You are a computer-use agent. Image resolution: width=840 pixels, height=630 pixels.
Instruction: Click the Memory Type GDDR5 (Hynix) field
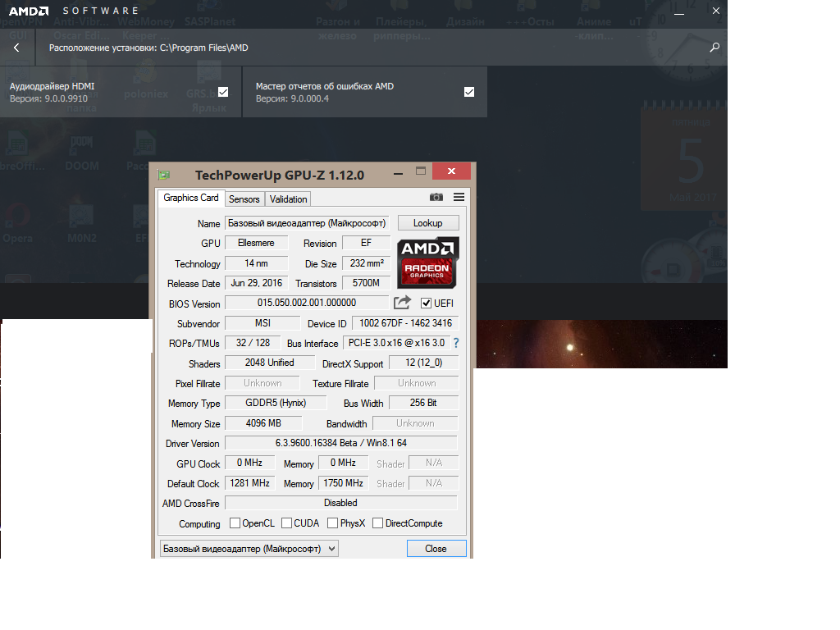[x=276, y=403]
